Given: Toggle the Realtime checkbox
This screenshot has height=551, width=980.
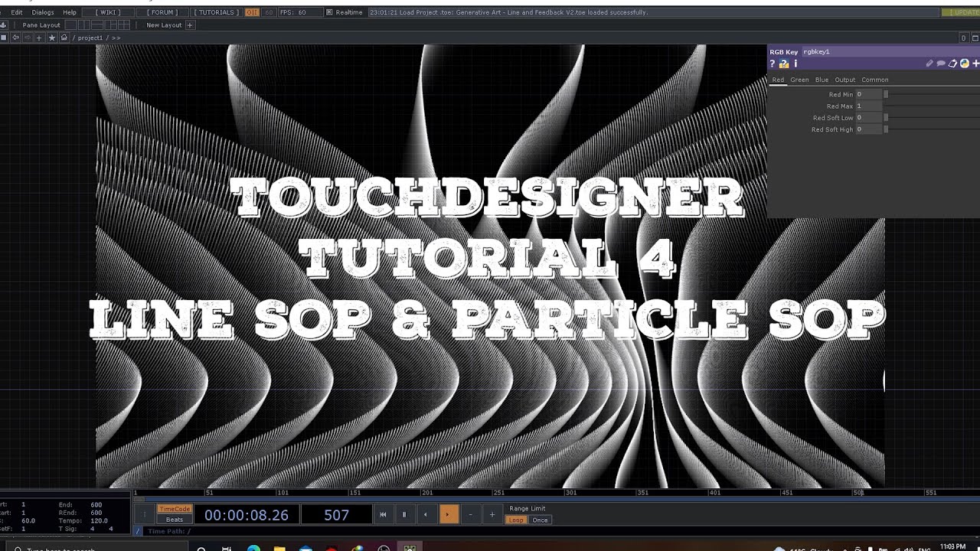Looking at the screenshot, I should [329, 12].
